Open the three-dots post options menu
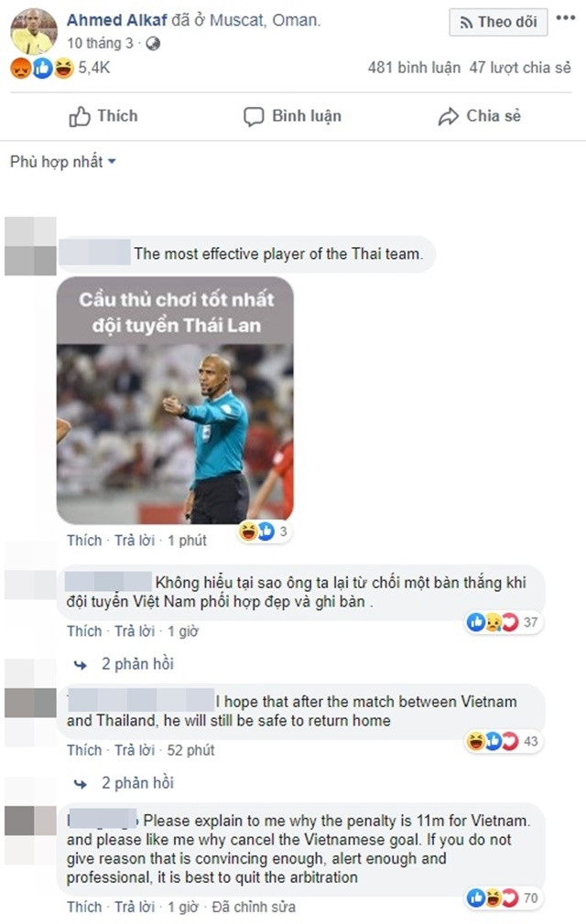 (x=565, y=17)
